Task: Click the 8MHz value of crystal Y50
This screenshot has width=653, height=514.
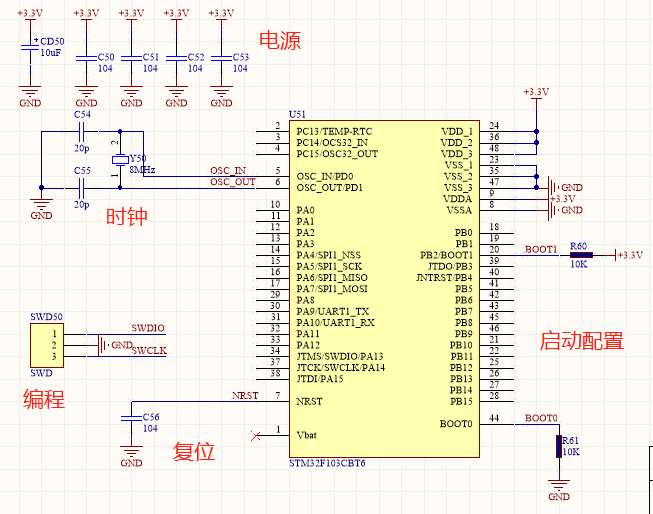Action: pos(142,170)
